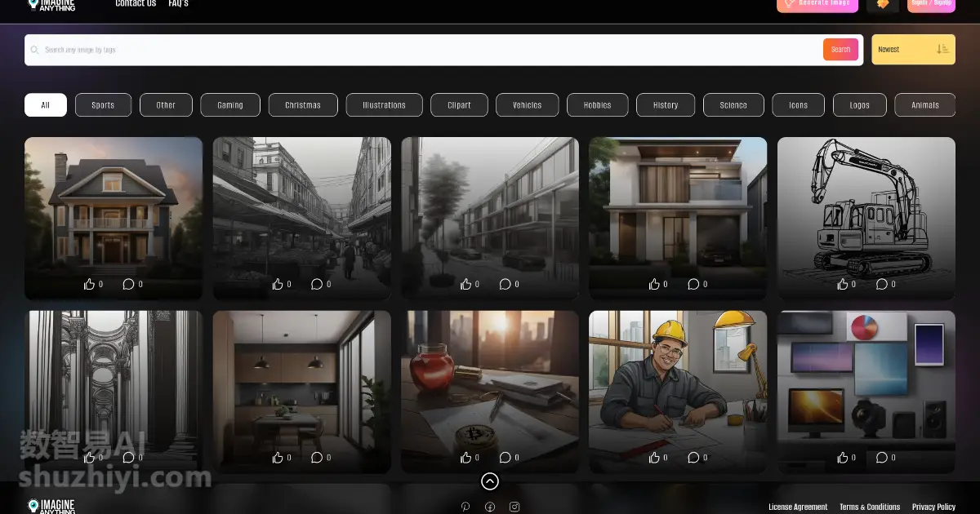Comment on the excavator line drawing image
This screenshot has height=514, width=980.
click(x=882, y=284)
